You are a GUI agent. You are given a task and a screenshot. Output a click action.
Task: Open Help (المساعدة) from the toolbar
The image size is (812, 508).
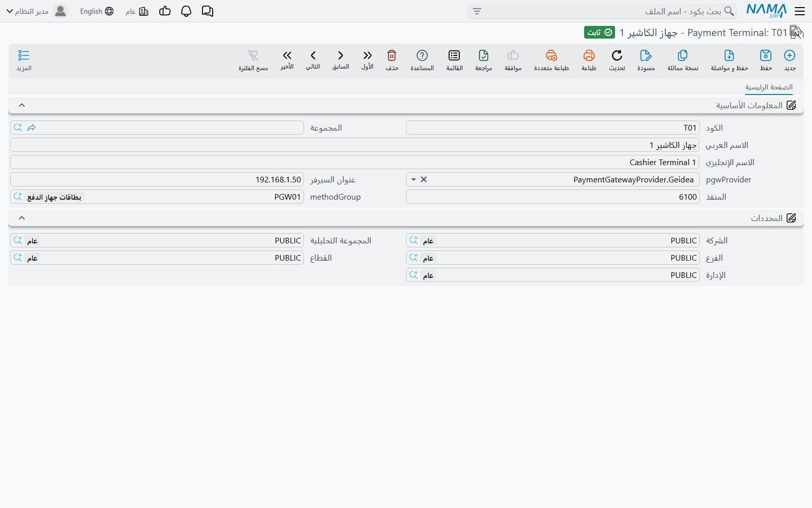[x=422, y=60]
